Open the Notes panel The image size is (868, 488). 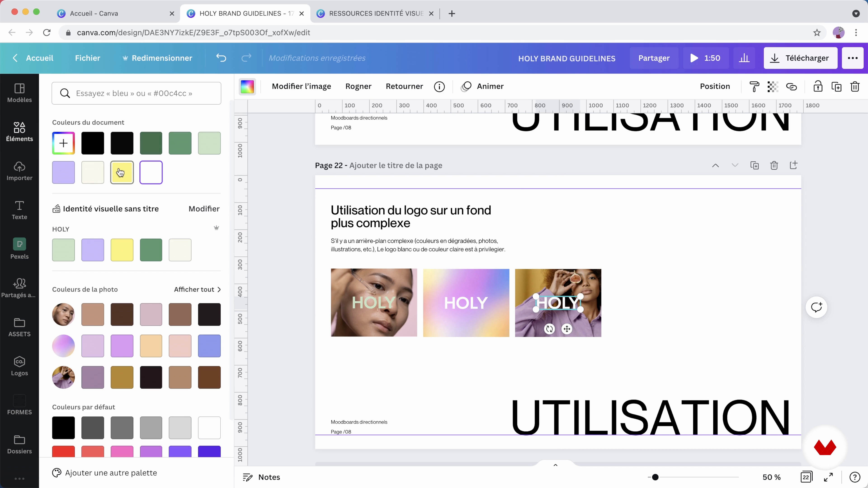click(262, 477)
